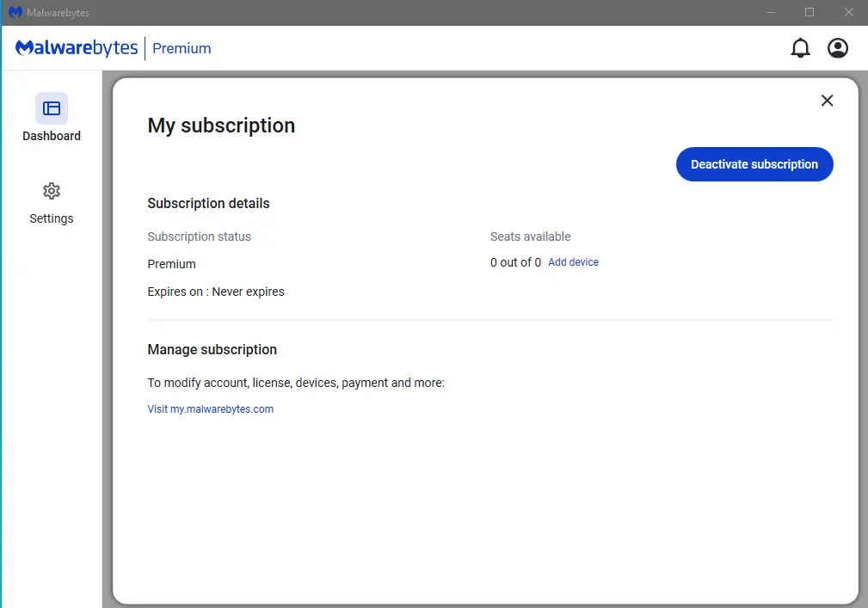This screenshot has height=608, width=868.
Task: Open the account profile icon
Action: (x=838, y=48)
